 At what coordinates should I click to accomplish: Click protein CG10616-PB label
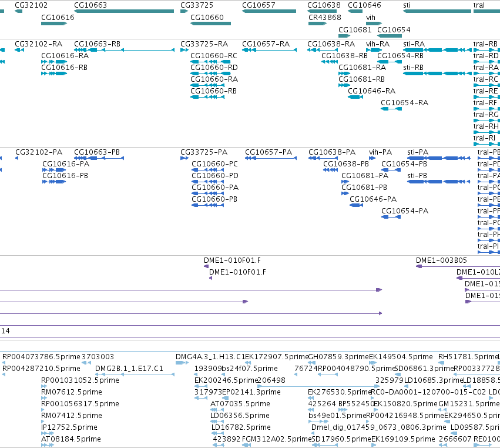pos(65,176)
